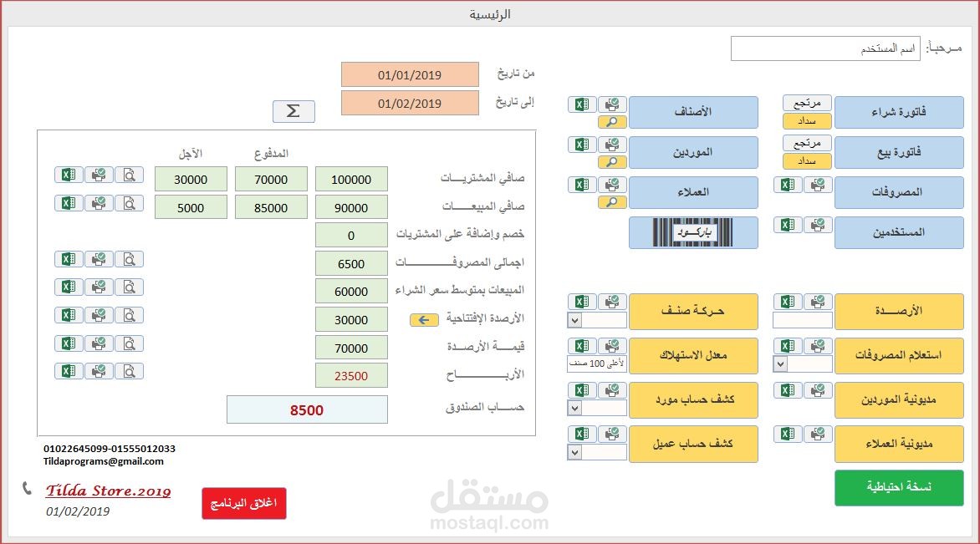Screen dimensions: 980x544
Task: Open معدل الاستهلاك report
Action: point(693,355)
